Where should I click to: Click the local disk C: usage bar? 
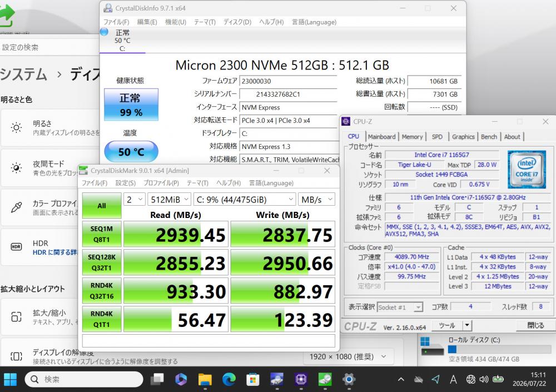pos(500,349)
